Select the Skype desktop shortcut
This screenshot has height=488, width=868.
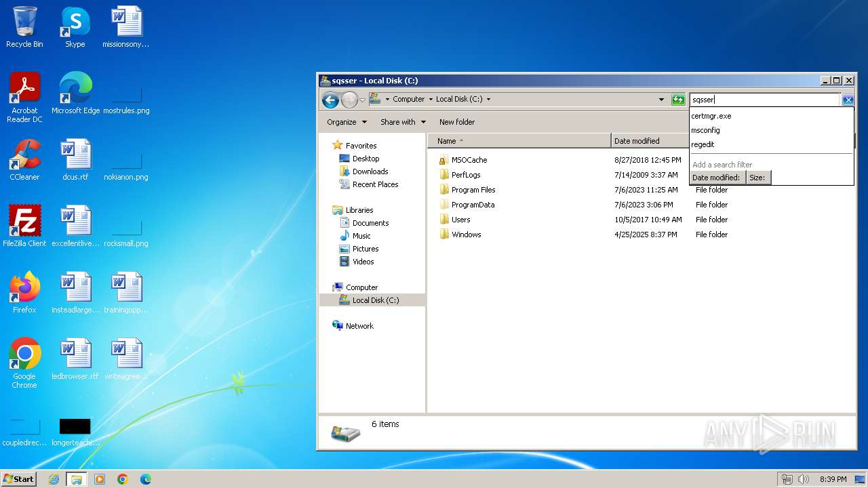75,27
